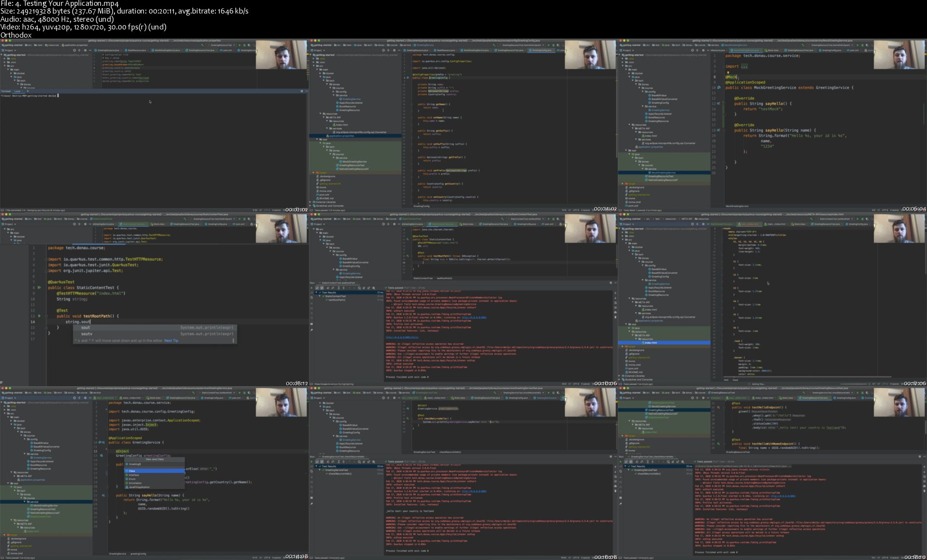Collapse the 'config' folder in the 00:16:08 frame

[334, 421]
